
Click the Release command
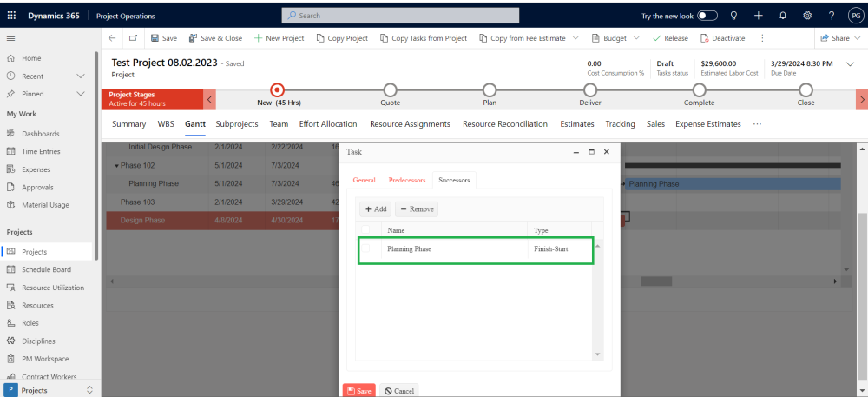pyautogui.click(x=670, y=38)
